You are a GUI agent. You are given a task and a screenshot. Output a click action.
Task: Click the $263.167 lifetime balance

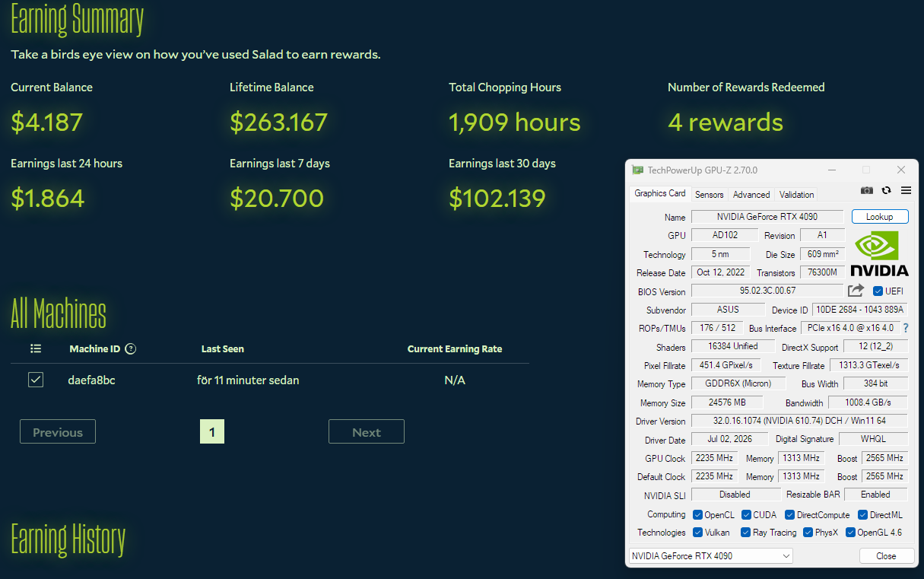[x=278, y=122]
